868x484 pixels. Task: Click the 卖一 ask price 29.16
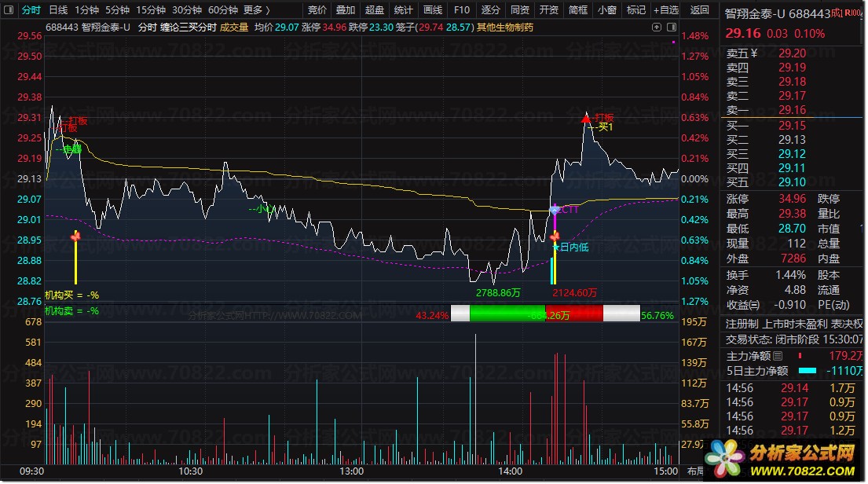coord(792,110)
